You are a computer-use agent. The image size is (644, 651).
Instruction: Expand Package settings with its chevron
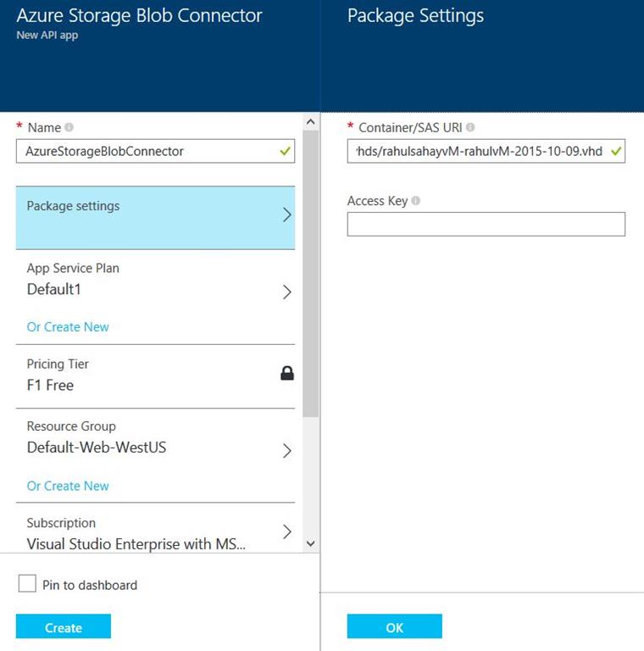287,215
